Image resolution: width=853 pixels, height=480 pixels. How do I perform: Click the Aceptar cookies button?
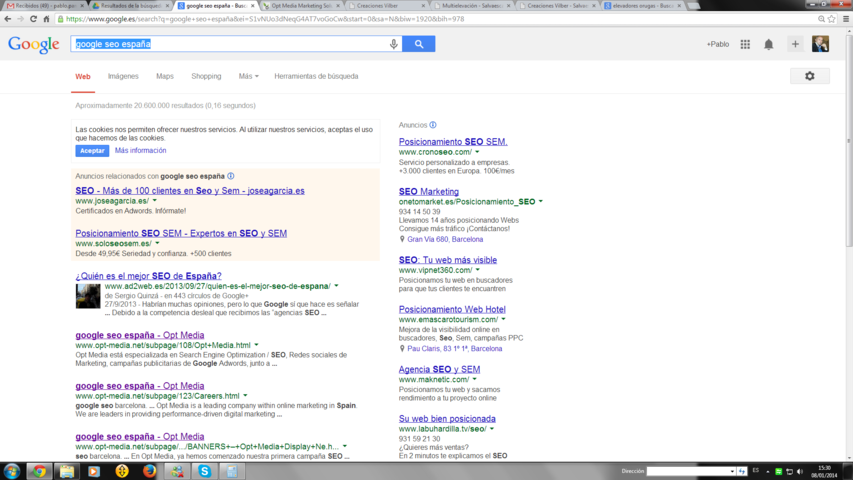[92, 151]
